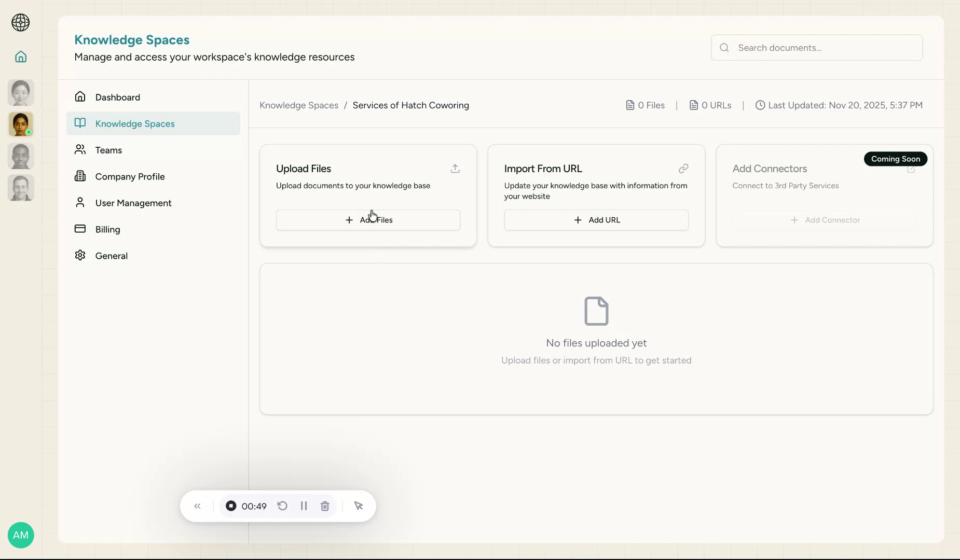Select User Management in the sidebar

tap(133, 203)
